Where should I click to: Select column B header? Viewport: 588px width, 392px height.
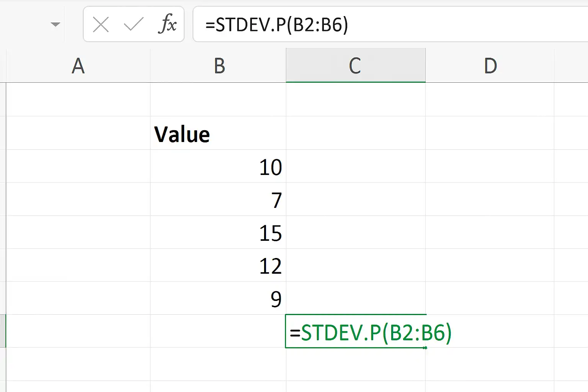218,65
